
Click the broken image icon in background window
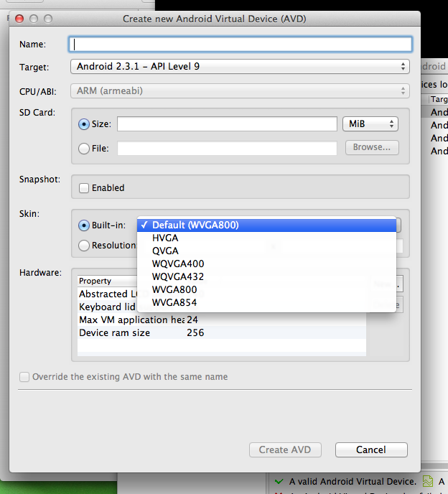[x=427, y=481]
